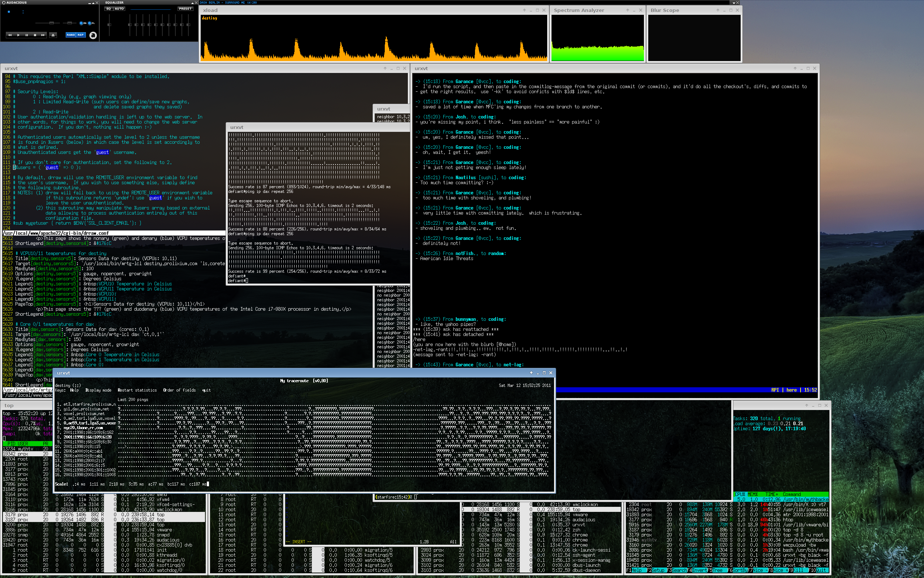Click the CPU% column header in htop
The image size is (924, 578).
click(740, 494)
